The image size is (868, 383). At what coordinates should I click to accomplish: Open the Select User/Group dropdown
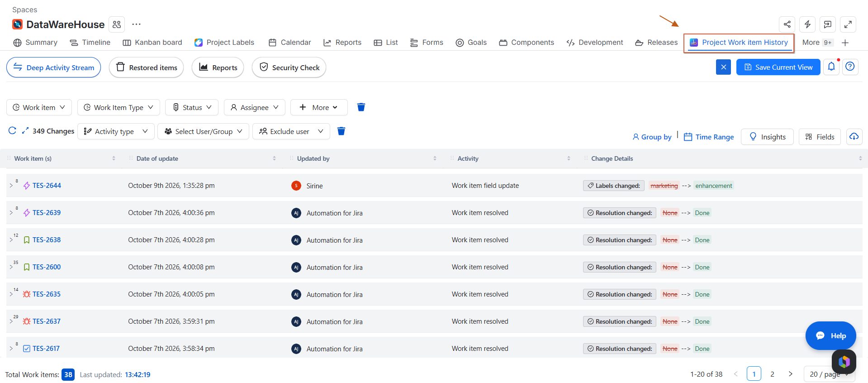point(203,131)
